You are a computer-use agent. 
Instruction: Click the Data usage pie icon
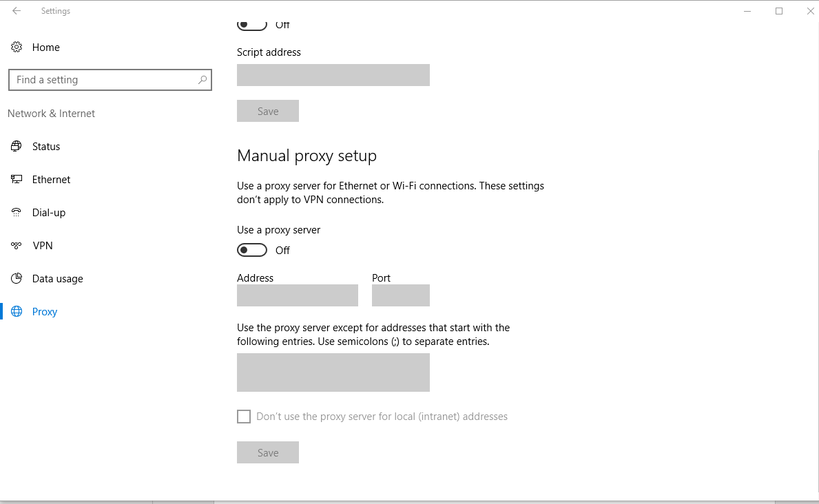click(17, 278)
